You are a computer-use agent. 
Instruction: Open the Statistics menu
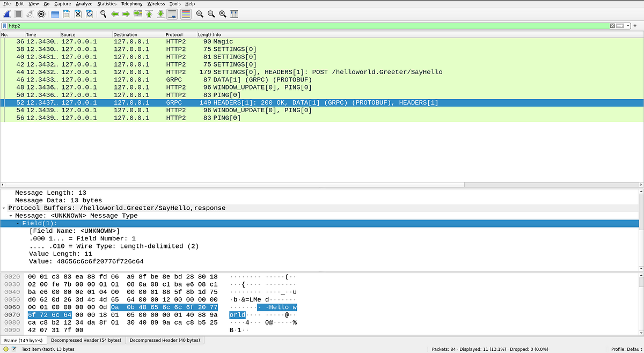click(107, 4)
